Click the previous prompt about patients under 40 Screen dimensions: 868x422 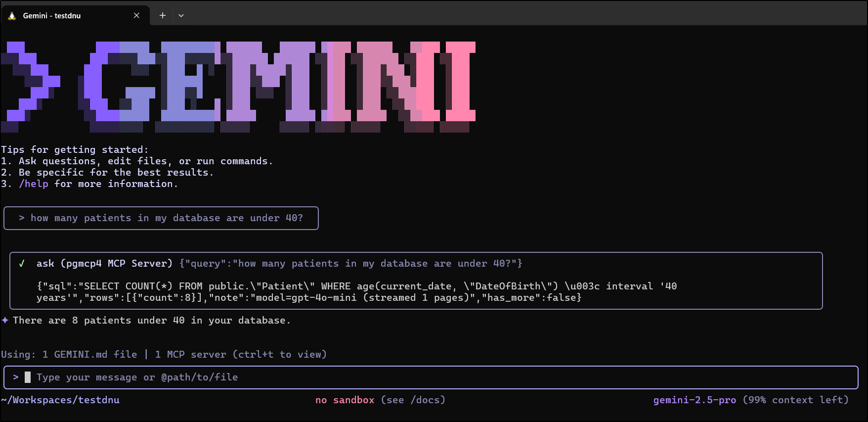pos(161,218)
